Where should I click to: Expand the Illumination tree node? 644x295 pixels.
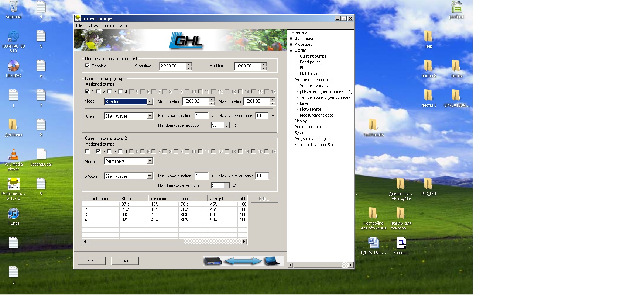coord(291,38)
